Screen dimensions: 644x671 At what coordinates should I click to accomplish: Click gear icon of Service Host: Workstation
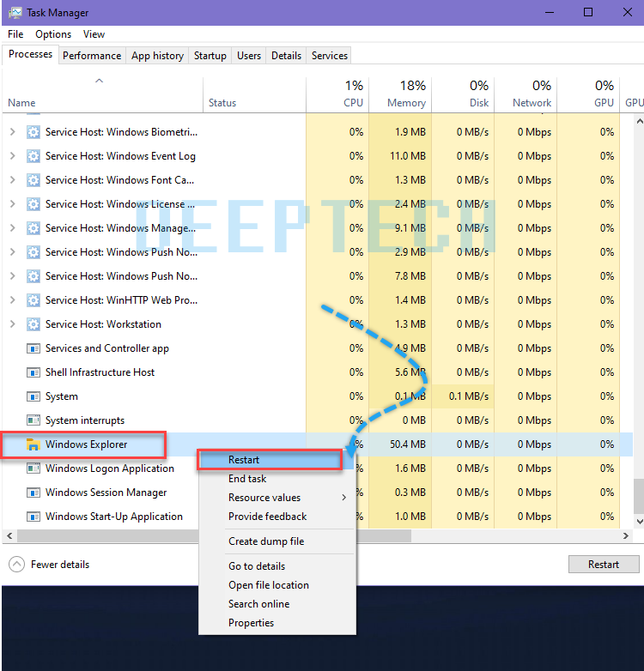(33, 324)
